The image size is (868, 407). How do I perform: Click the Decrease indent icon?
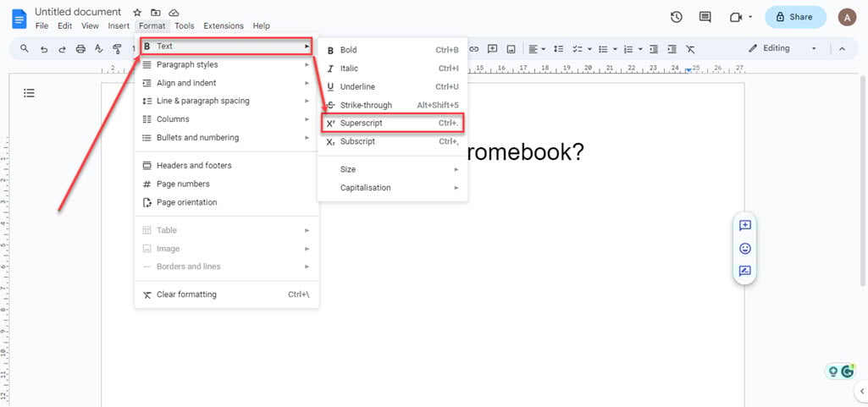[x=654, y=49]
